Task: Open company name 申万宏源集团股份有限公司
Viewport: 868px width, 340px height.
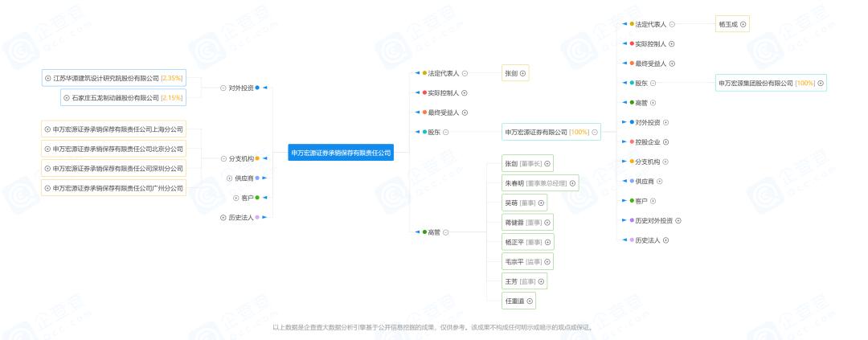Action: 755,83
